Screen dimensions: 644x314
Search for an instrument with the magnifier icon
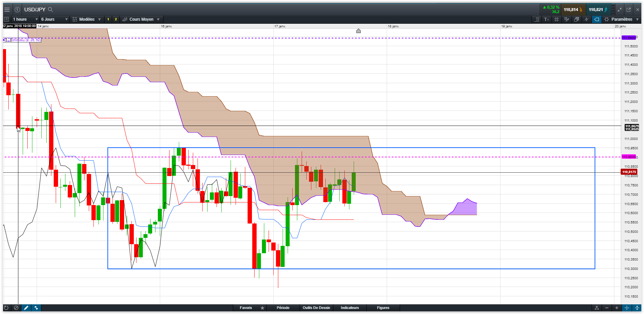[x=50, y=10]
